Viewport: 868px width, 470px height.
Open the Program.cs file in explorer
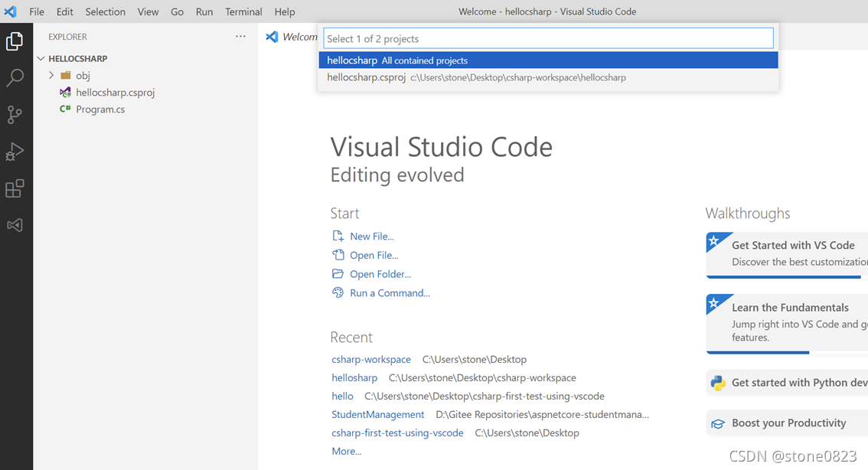100,109
